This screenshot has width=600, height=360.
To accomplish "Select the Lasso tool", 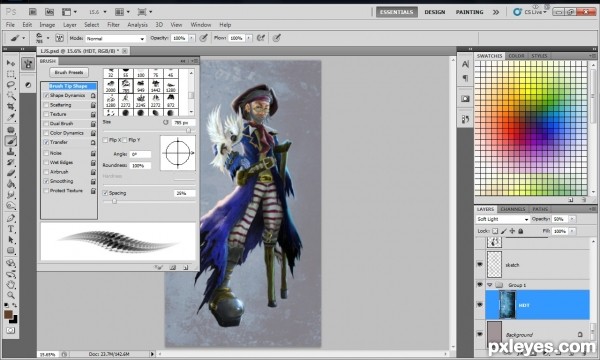I will (11, 85).
